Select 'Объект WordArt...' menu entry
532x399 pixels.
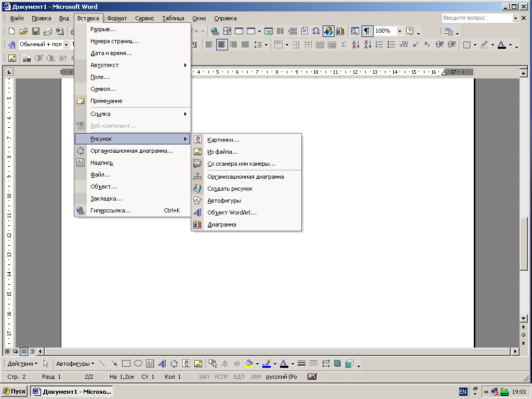pyautogui.click(x=232, y=212)
